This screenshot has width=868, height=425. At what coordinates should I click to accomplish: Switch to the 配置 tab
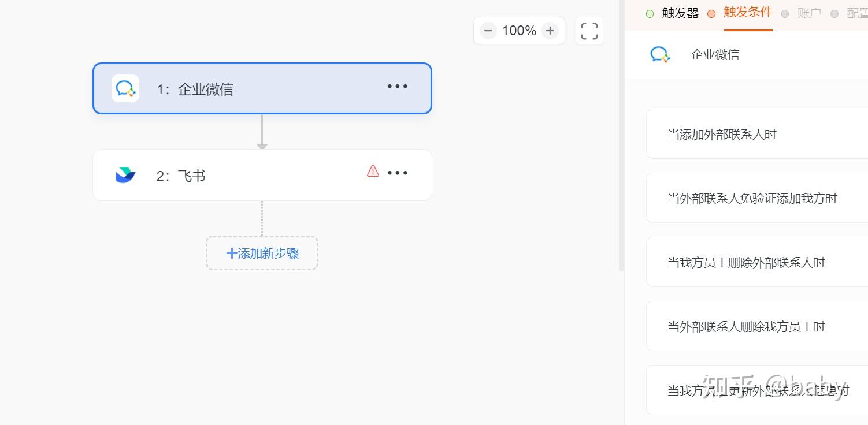coord(857,13)
